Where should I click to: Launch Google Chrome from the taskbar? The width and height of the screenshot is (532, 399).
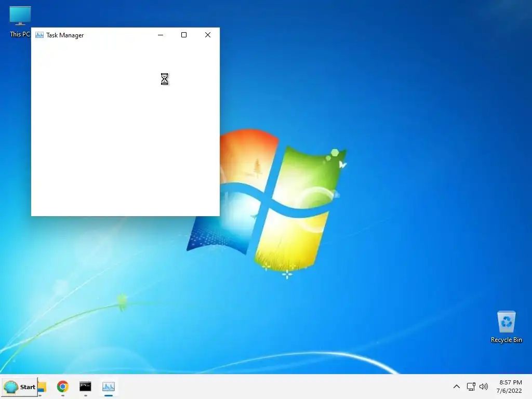(x=63, y=387)
